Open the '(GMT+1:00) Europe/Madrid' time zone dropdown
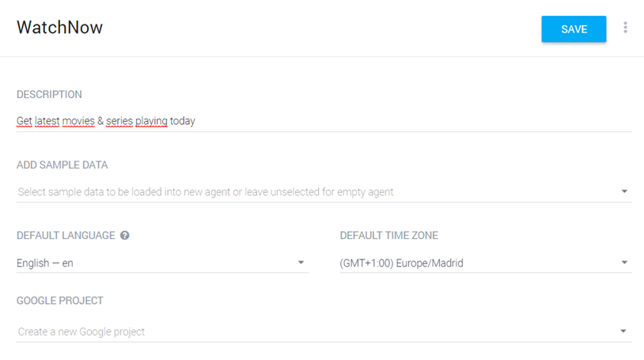 pos(475,263)
